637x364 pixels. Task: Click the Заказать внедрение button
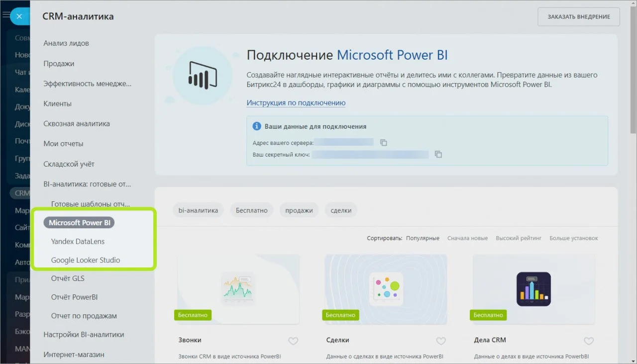coord(578,17)
